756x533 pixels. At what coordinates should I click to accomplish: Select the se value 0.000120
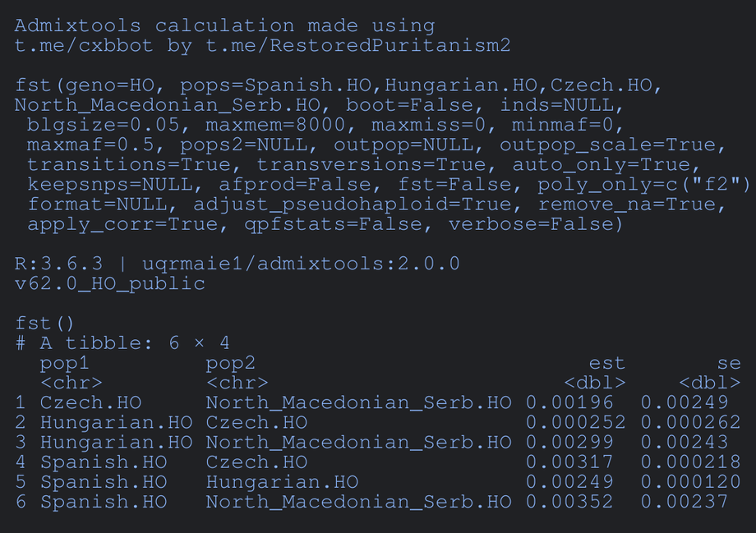[x=690, y=481]
